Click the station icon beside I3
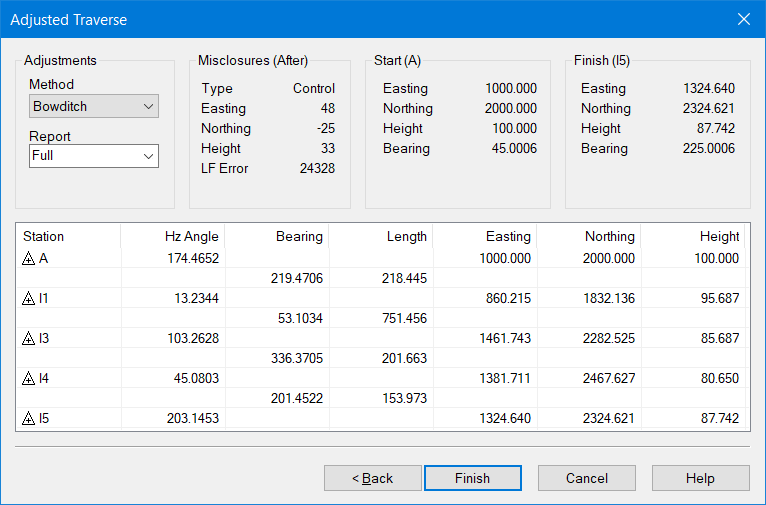Viewport: 766px width, 505px height. 28,338
